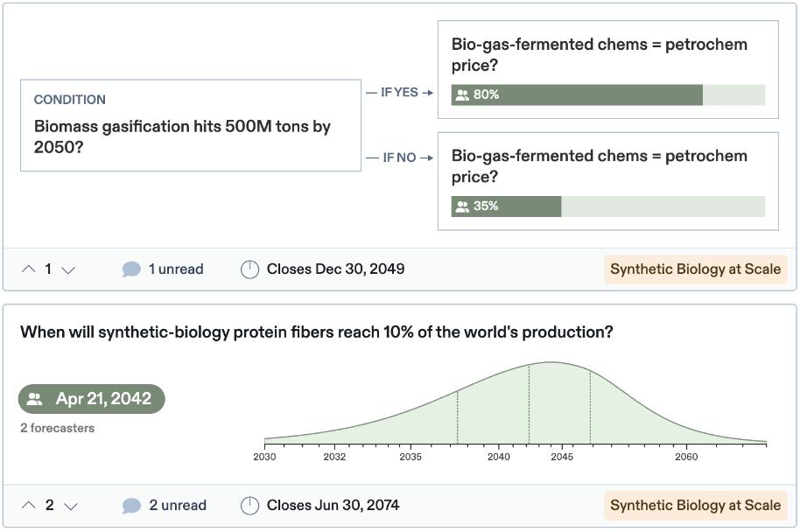Click clock icon beside Closes Dec 30, 2049
This screenshot has width=800, height=532.
pos(249,269)
